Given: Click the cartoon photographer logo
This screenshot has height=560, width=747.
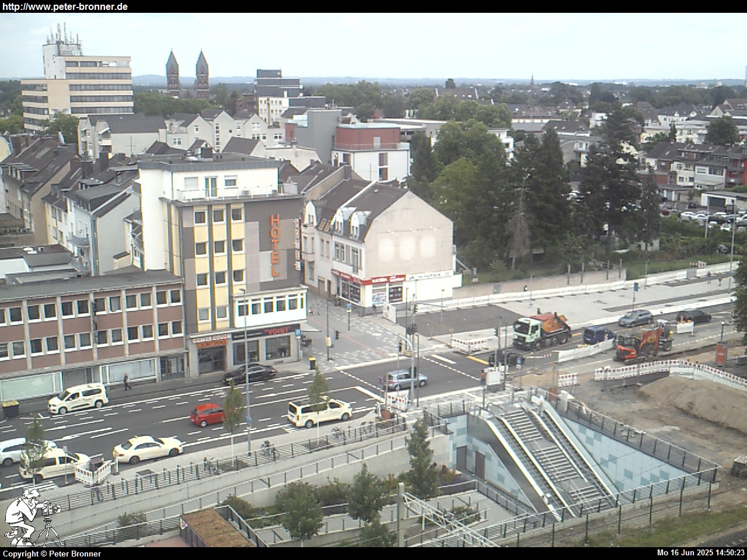Looking at the screenshot, I should click(x=33, y=519).
